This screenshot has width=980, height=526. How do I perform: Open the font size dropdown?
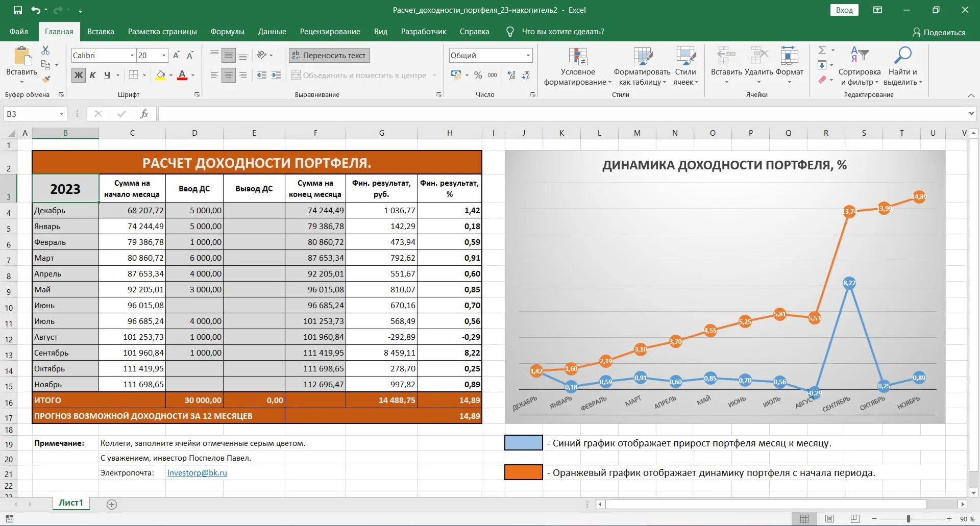(x=164, y=55)
